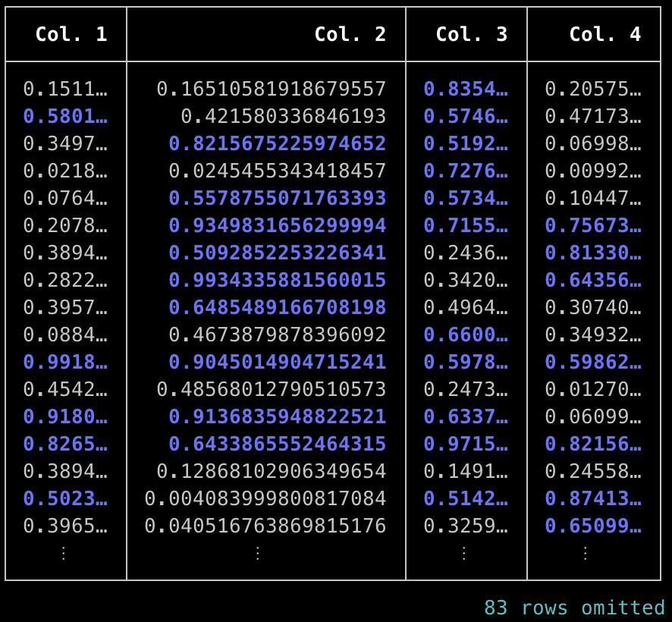Select the Col. 4 cell 0.64356…
Viewport: 672px width, 622px height.
pyautogui.click(x=593, y=281)
